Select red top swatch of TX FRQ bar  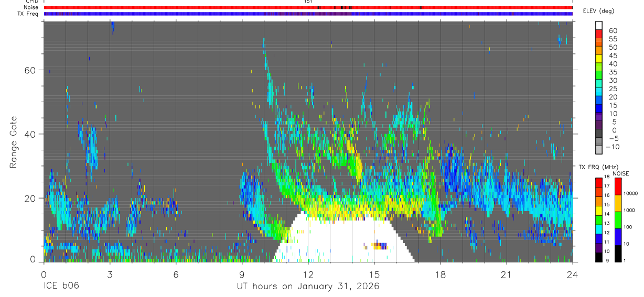(x=599, y=182)
